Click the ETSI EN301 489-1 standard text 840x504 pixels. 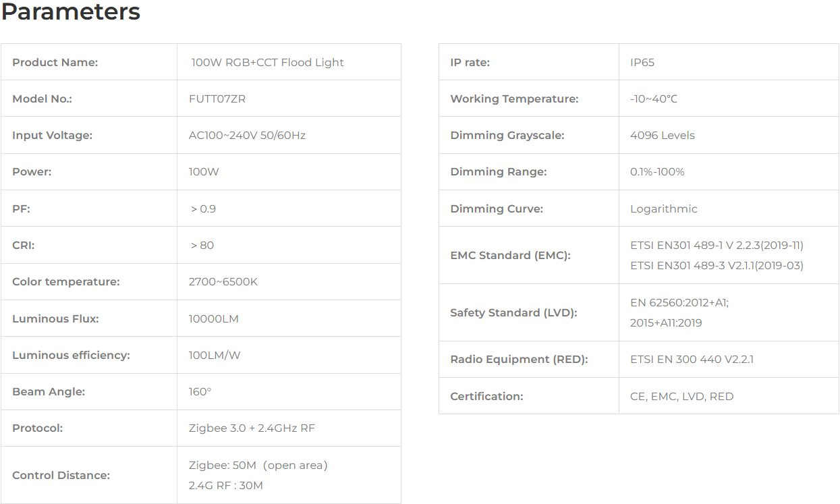(717, 245)
